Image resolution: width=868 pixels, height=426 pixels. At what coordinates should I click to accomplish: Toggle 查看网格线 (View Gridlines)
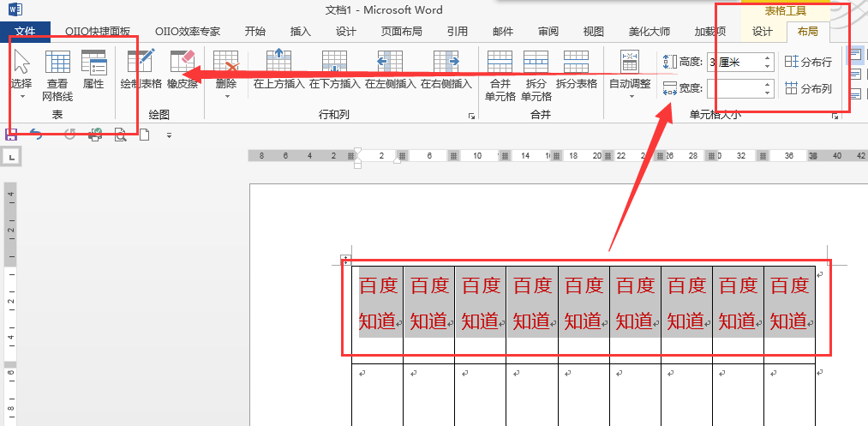point(57,75)
